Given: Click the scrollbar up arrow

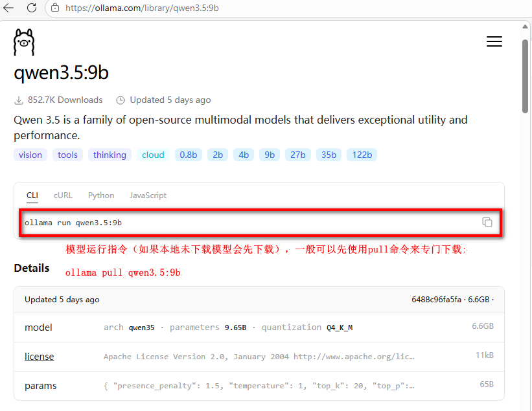Looking at the screenshot, I should click(x=526, y=27).
